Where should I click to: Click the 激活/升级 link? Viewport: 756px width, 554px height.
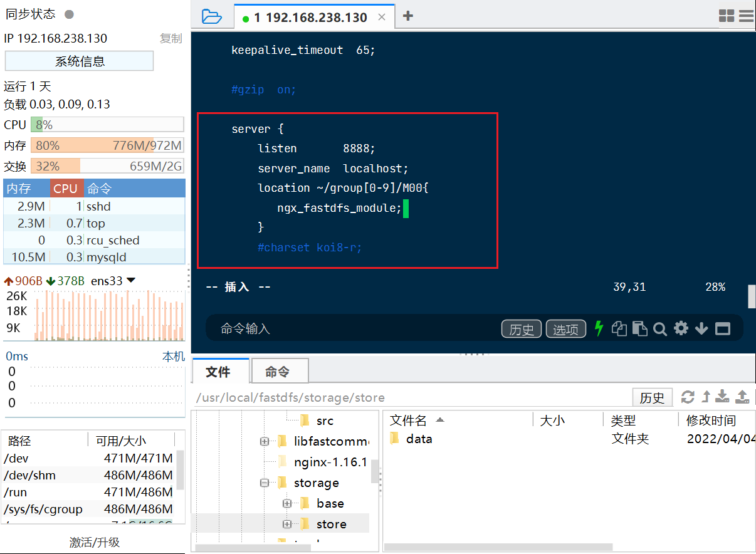94,542
